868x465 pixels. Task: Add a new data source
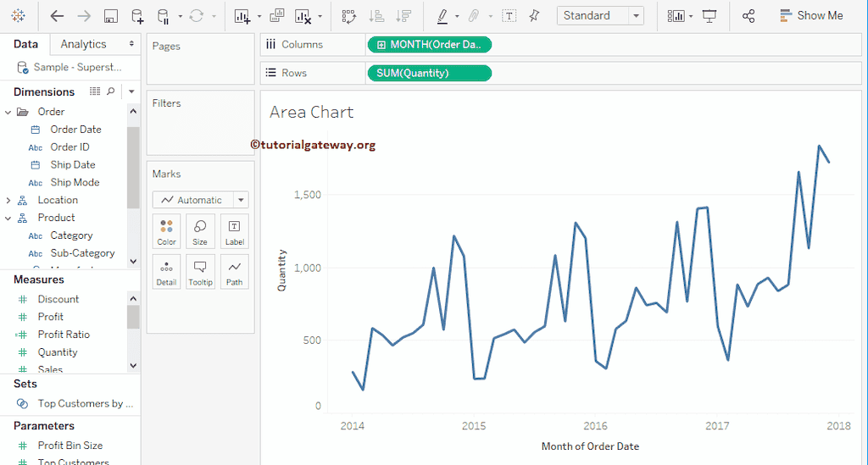tap(137, 16)
